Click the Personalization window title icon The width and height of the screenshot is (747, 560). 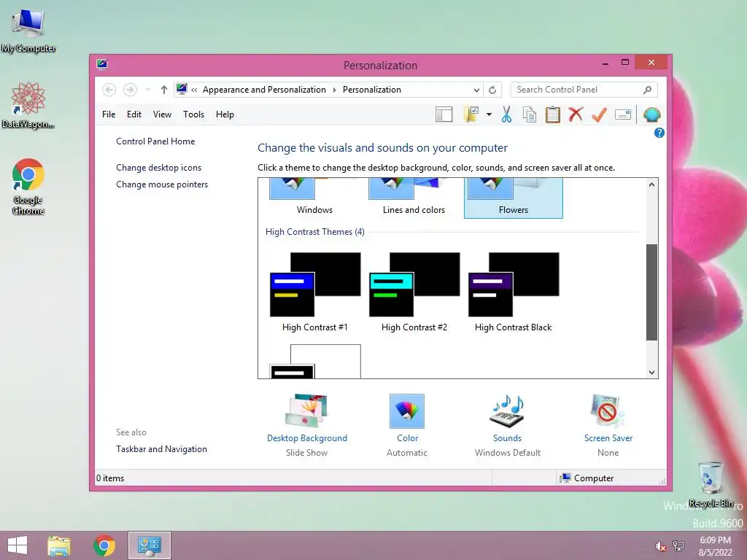pos(102,64)
